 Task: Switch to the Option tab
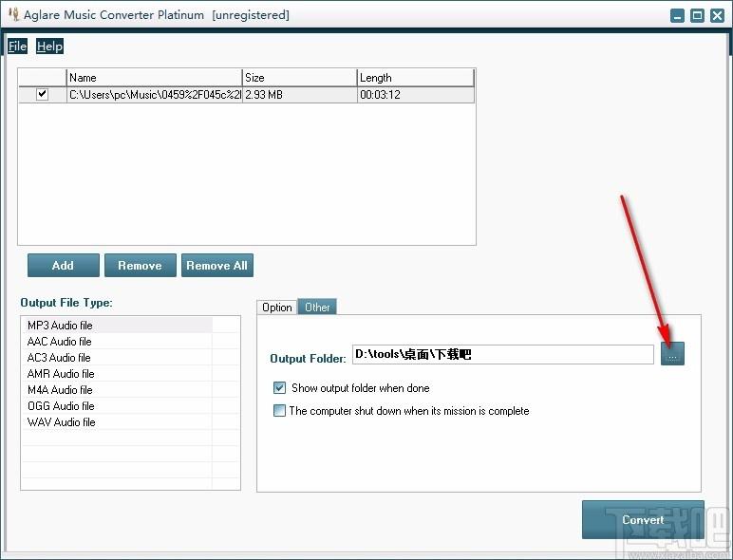(276, 308)
